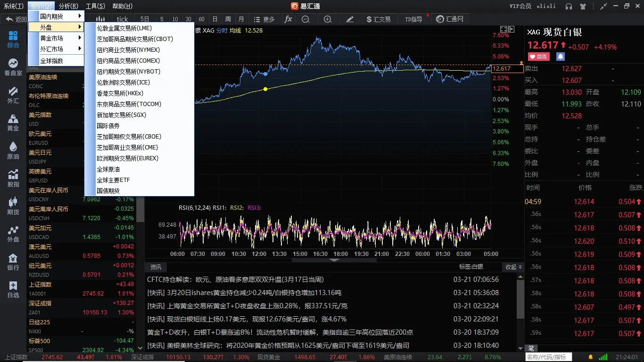
Task: Expand the 国内期货 submenu
Action: tap(56, 16)
